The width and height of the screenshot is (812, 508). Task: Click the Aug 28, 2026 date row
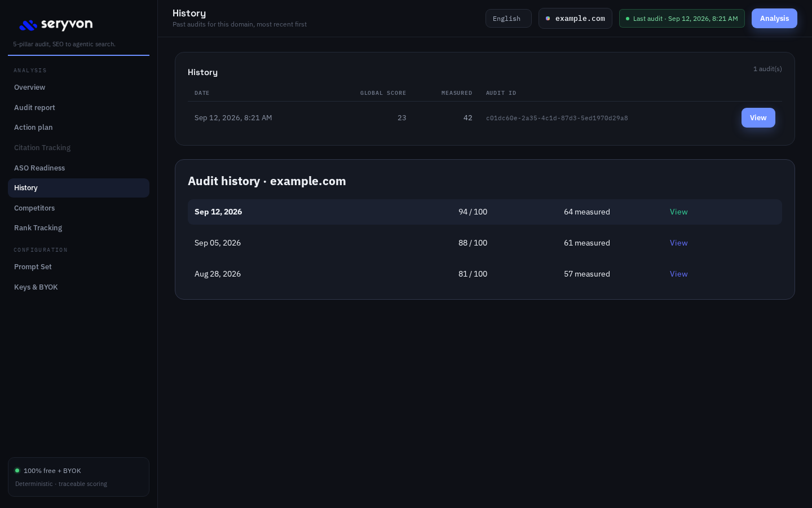click(x=485, y=274)
